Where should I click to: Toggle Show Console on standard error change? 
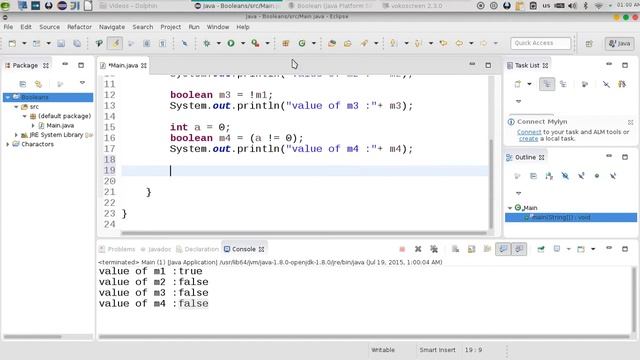pos(519,249)
